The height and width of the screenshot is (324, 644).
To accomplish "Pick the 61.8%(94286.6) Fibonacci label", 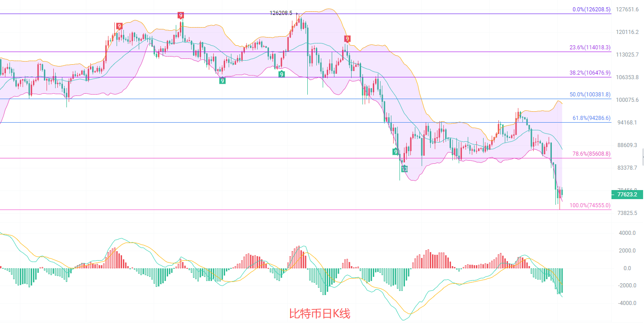I will point(591,118).
